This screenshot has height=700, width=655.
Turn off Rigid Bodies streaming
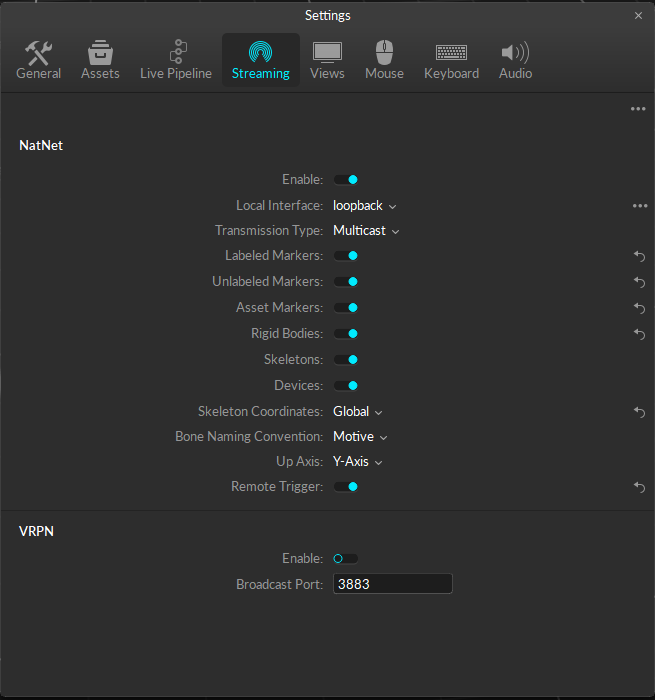pos(346,334)
